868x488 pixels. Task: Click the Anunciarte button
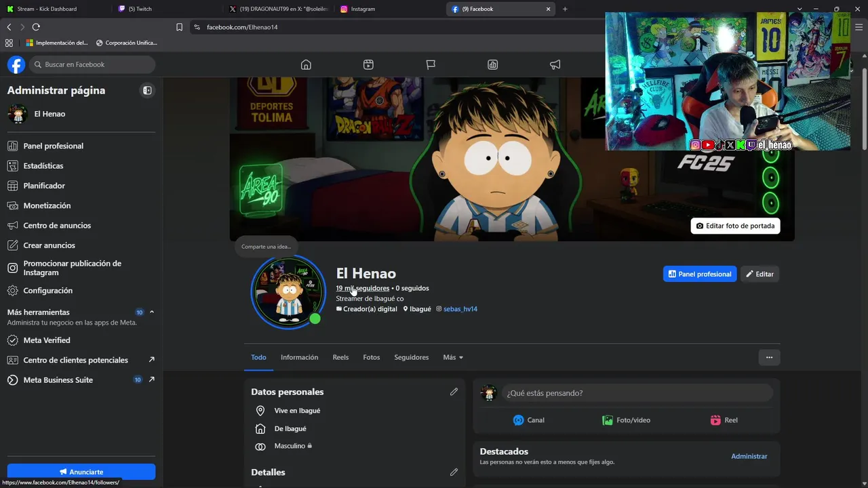[x=81, y=472]
